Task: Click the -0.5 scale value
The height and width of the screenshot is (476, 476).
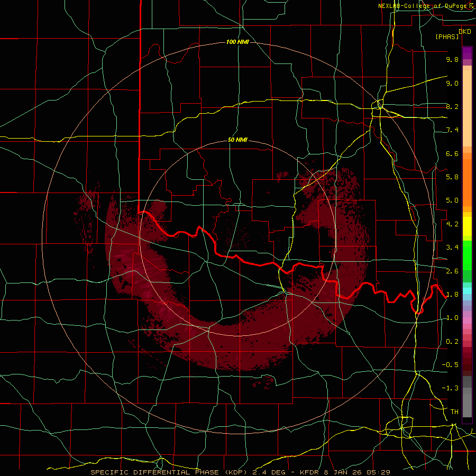Action: pyautogui.click(x=450, y=365)
